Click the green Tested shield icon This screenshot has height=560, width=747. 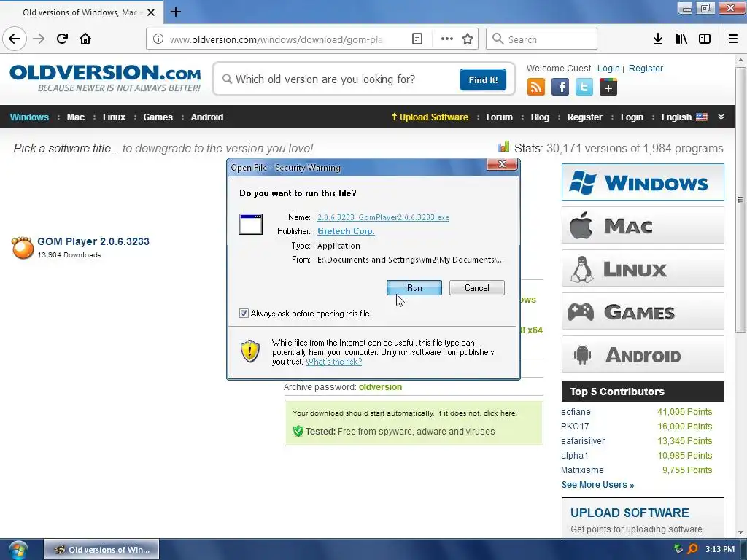click(298, 431)
